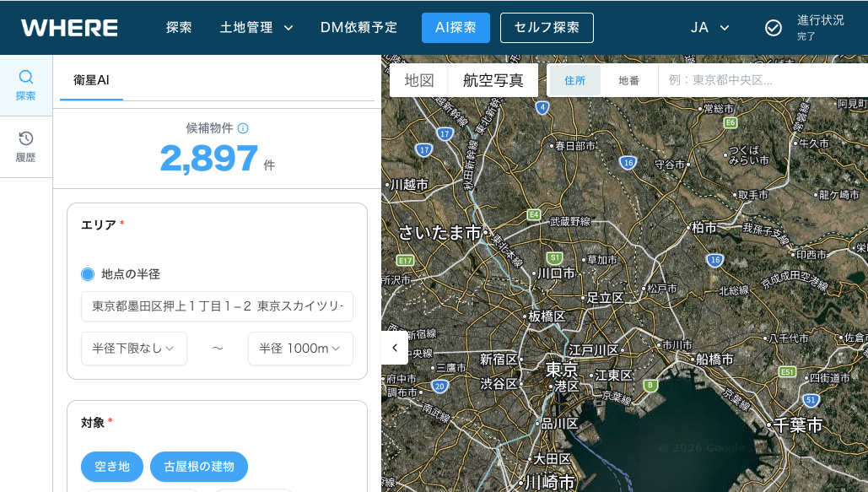Image resolution: width=868 pixels, height=492 pixels.
Task: Select the 地番 search mode
Action: click(629, 80)
